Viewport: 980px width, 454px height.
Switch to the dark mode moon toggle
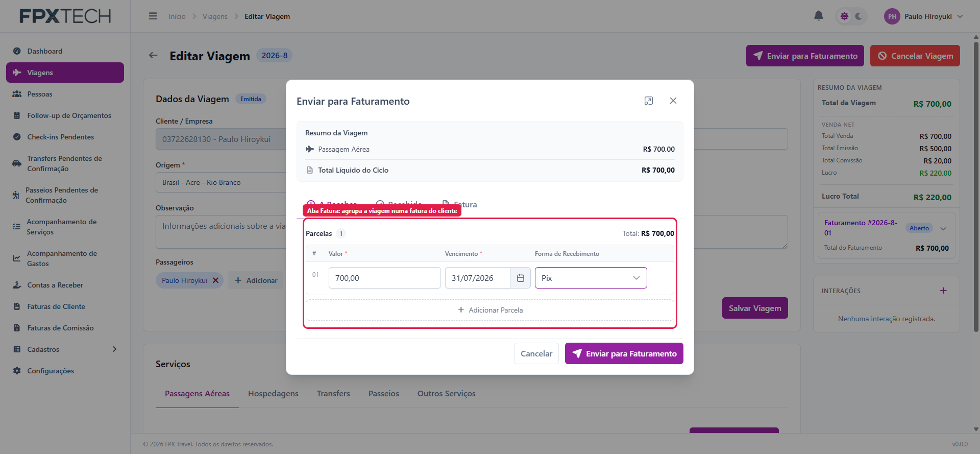click(x=859, y=16)
